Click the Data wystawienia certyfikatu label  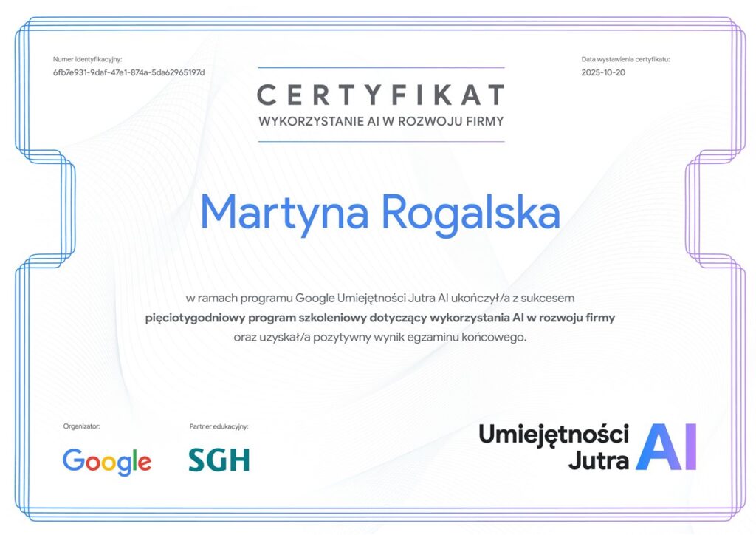625,59
